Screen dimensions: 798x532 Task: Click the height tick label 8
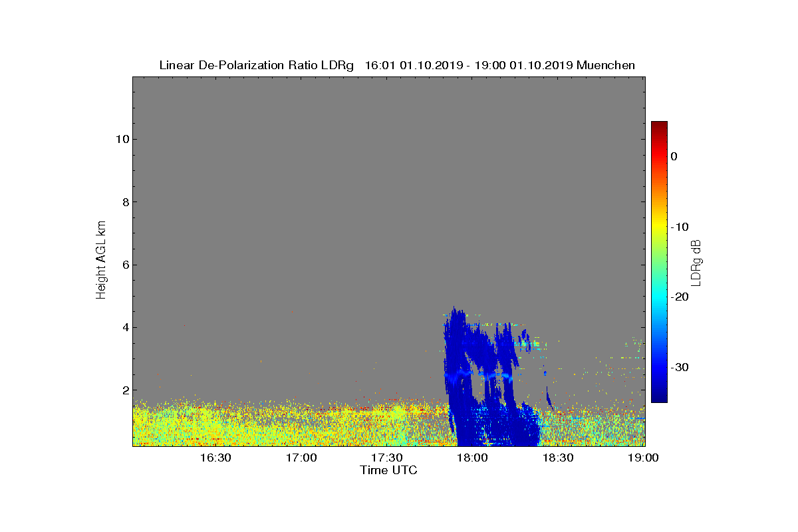[x=124, y=202]
